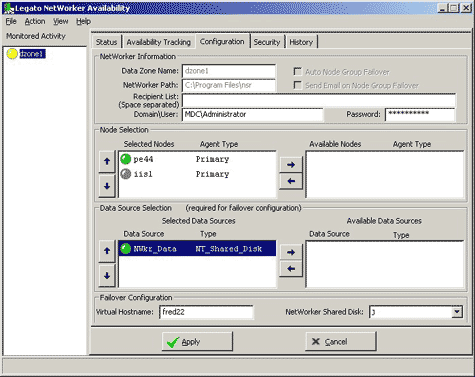The image size is (475, 377).
Task: Move data source to Available Data Sources
Action: (291, 252)
